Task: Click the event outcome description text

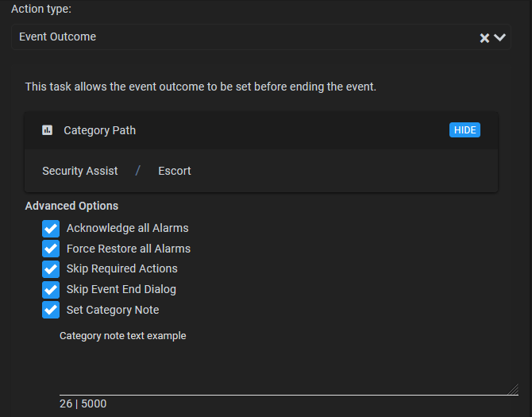Action: click(201, 87)
